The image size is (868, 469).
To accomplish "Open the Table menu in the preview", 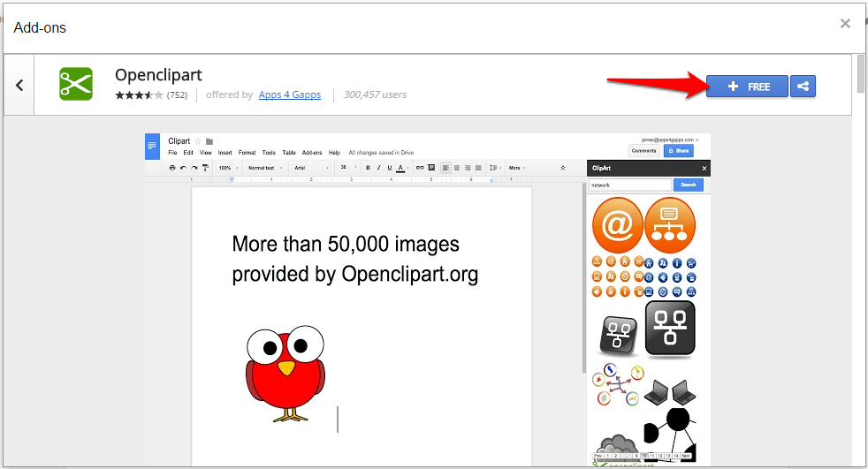I will tap(289, 153).
